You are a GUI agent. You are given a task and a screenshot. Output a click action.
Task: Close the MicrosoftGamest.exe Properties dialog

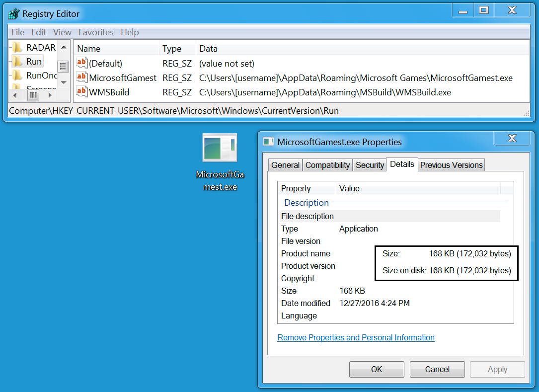pos(512,139)
